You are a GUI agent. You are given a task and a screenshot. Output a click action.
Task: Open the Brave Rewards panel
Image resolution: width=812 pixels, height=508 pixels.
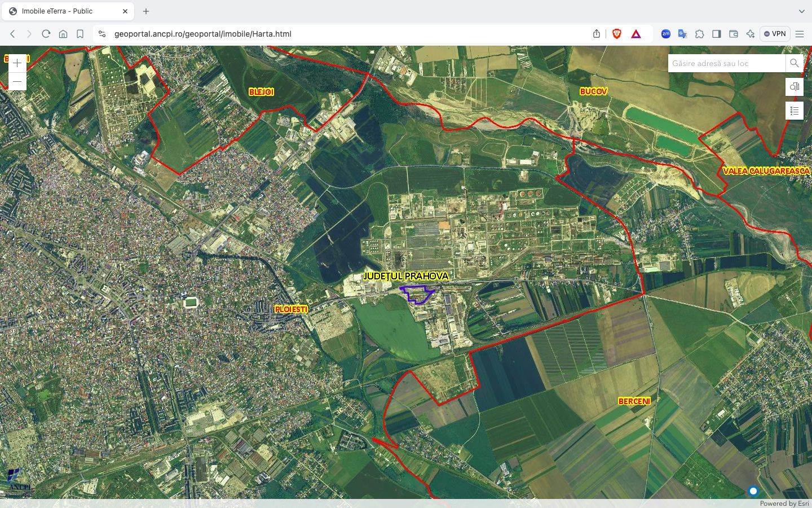click(x=636, y=34)
